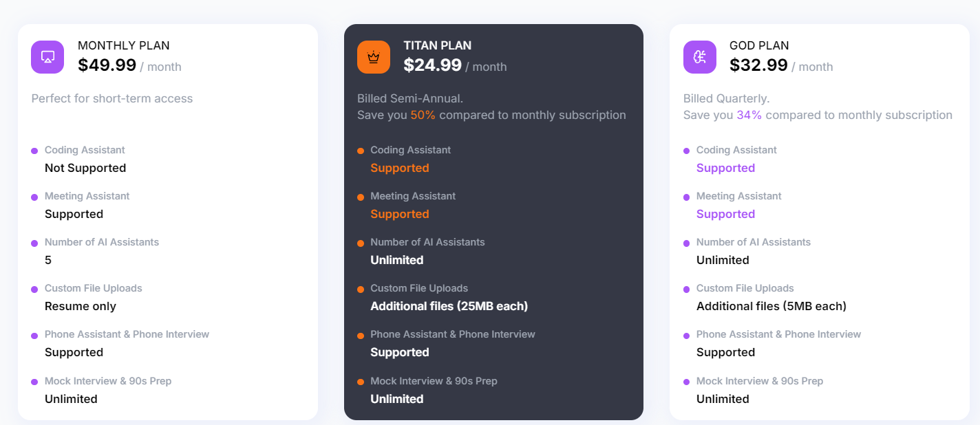Select the TITAN PLAN heading
The width and height of the screenshot is (980, 425).
tap(438, 45)
